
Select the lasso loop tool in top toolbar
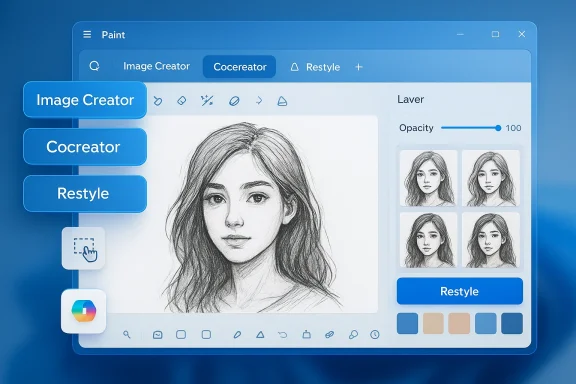158,101
